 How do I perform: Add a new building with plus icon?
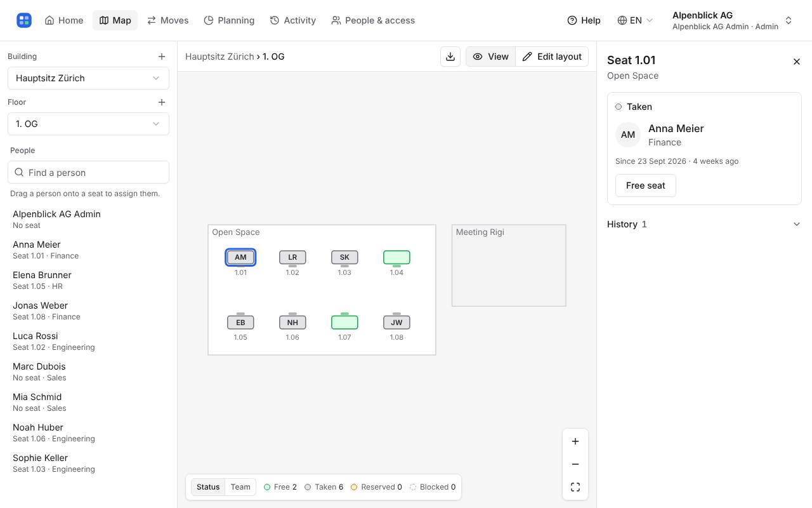162,57
